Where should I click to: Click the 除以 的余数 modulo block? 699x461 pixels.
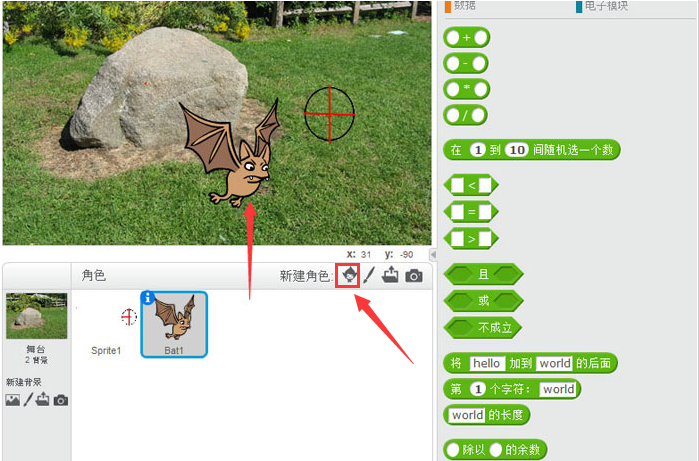(x=495, y=449)
